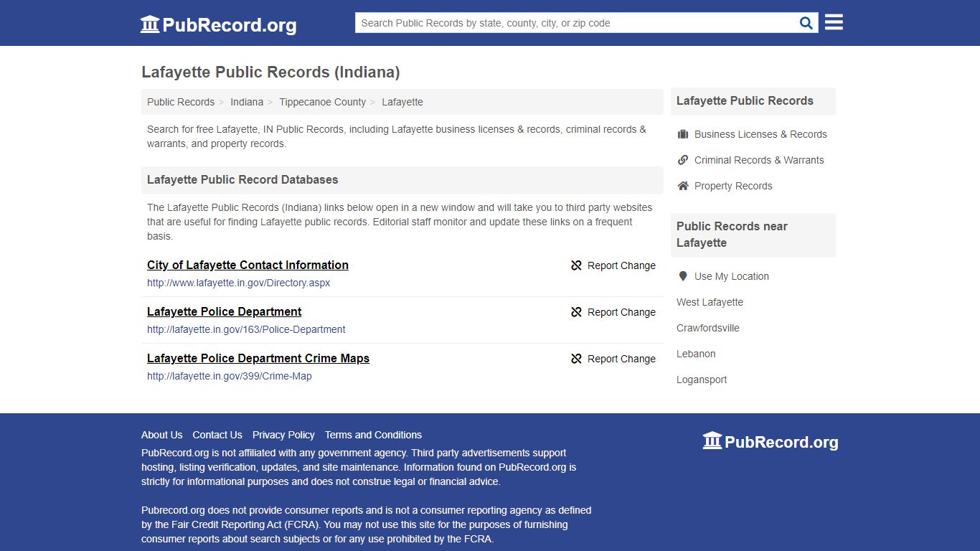Open the hamburger menu icon

point(834,22)
